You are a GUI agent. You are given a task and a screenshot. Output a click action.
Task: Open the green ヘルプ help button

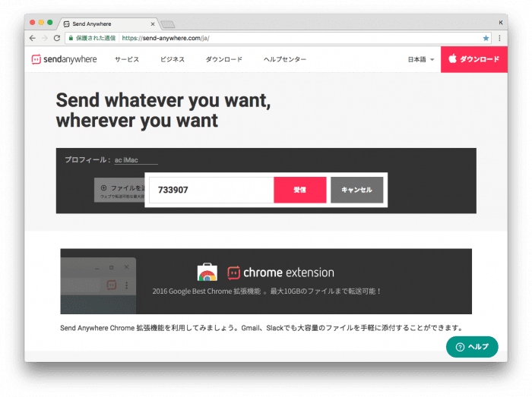pos(472,347)
